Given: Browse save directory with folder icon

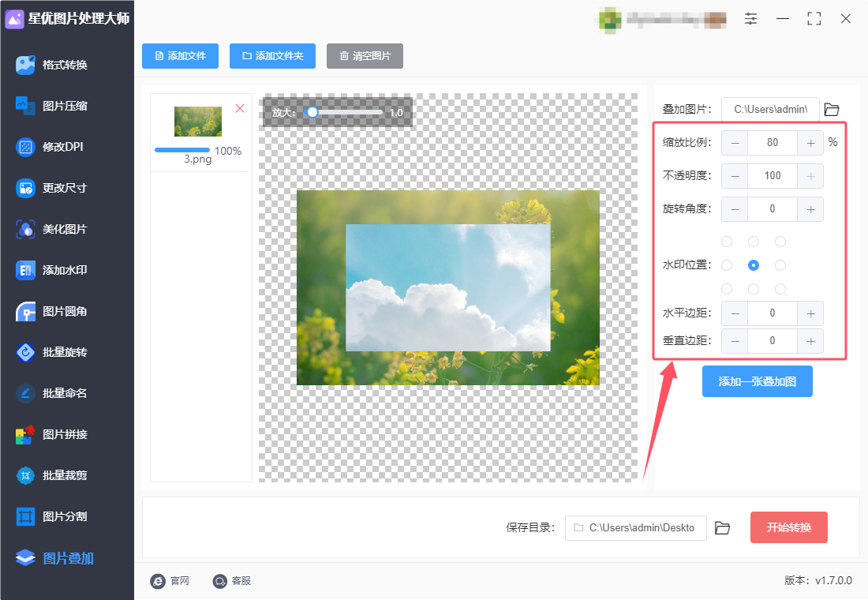Looking at the screenshot, I should click(x=722, y=528).
